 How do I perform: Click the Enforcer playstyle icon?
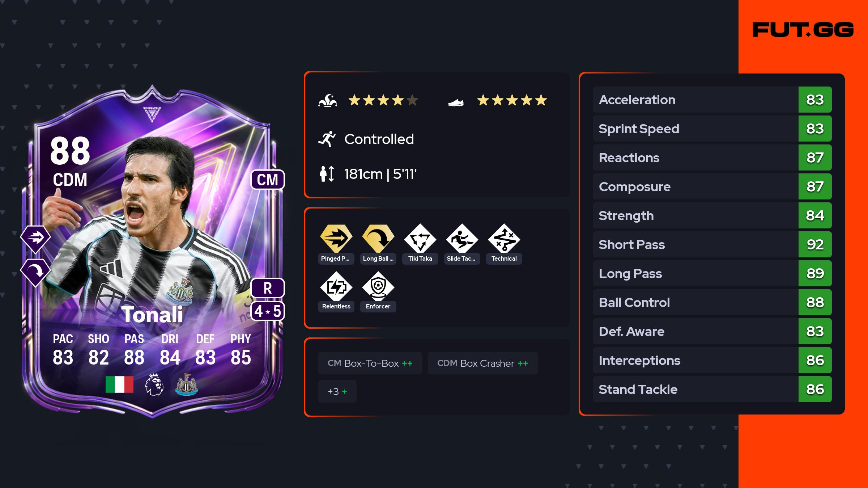378,286
